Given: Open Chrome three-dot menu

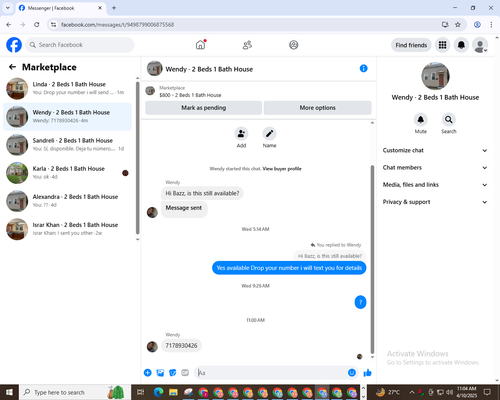Looking at the screenshot, I should click(491, 24).
